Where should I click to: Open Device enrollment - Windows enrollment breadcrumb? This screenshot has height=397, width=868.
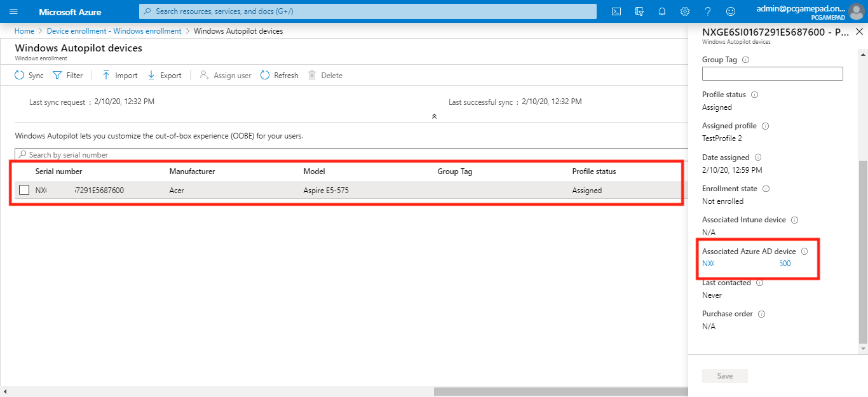click(114, 31)
